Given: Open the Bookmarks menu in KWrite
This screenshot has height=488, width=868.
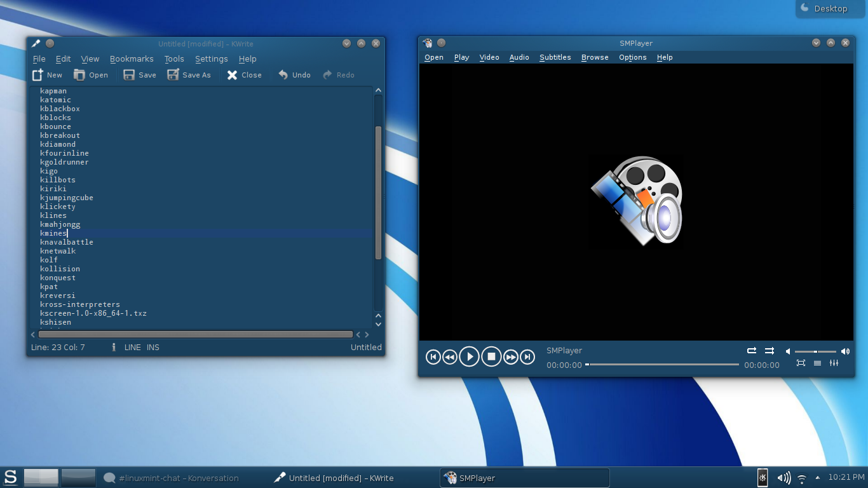Looking at the screenshot, I should pos(132,58).
